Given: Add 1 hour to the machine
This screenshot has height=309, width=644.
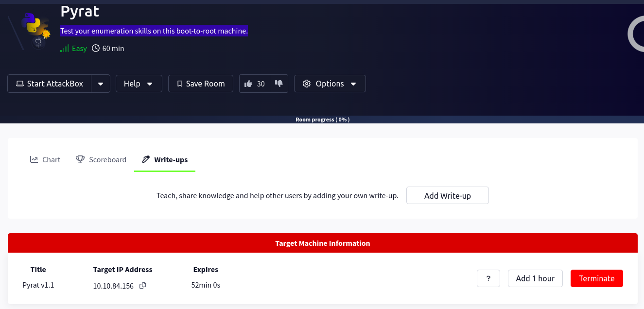Looking at the screenshot, I should click(x=535, y=278).
